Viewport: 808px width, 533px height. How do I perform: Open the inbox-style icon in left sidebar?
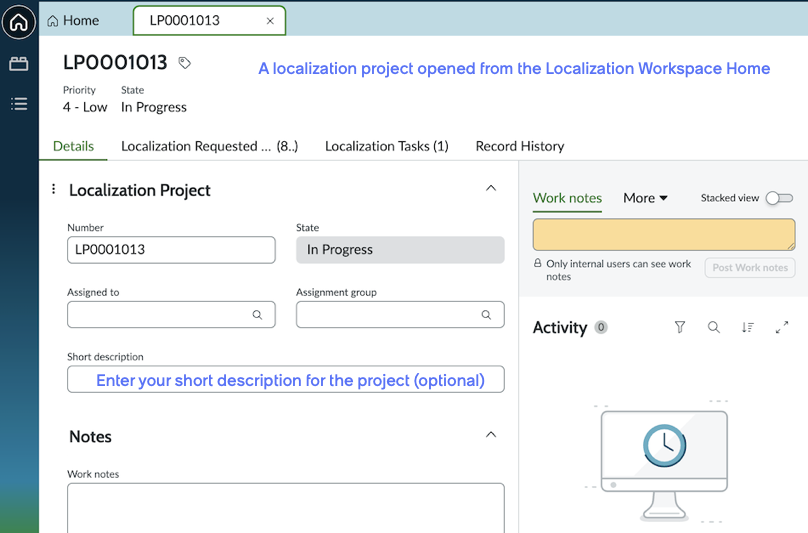[19, 64]
